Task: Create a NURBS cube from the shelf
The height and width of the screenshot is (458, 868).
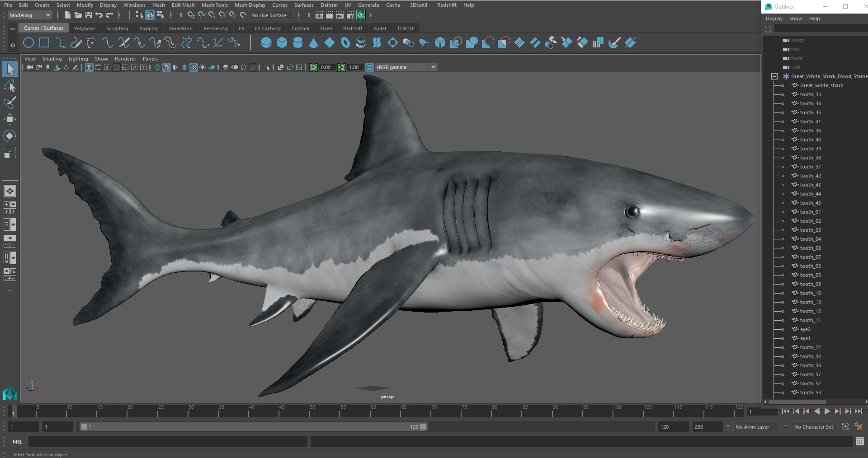Action: tap(282, 43)
